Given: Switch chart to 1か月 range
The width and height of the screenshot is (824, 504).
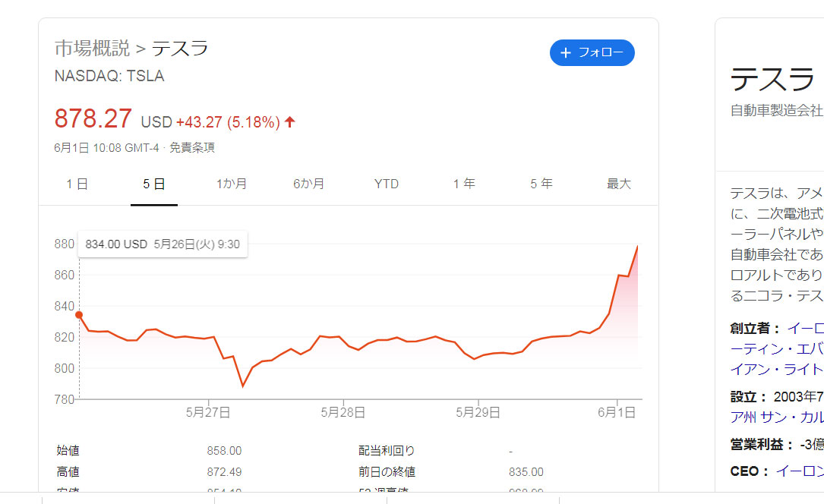Looking at the screenshot, I should click(231, 184).
